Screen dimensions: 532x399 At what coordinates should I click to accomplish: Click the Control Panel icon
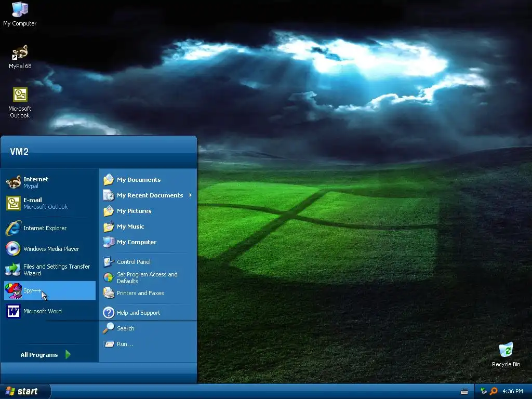109,262
